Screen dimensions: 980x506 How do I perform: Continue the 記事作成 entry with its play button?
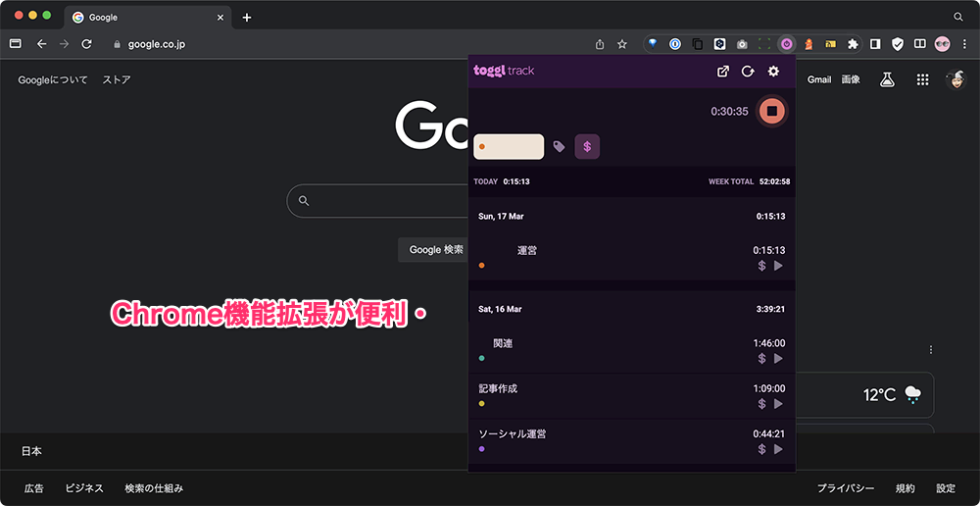[778, 404]
